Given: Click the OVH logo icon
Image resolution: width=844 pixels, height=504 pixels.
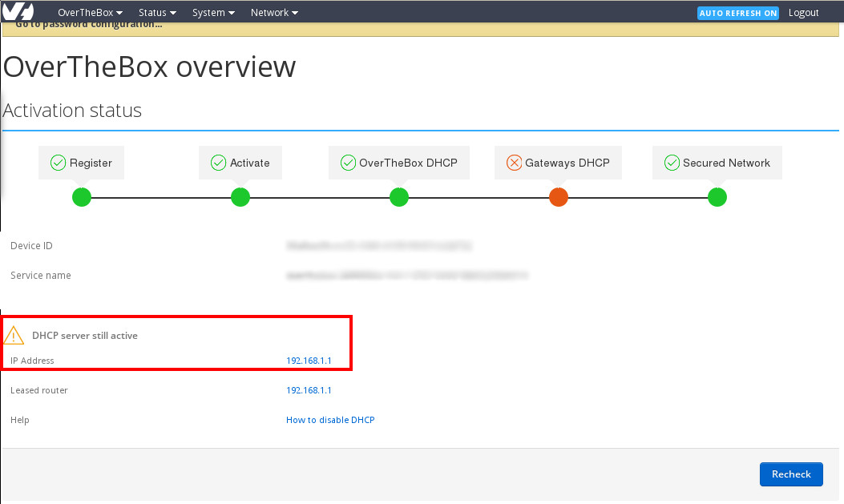Looking at the screenshot, I should [18, 12].
